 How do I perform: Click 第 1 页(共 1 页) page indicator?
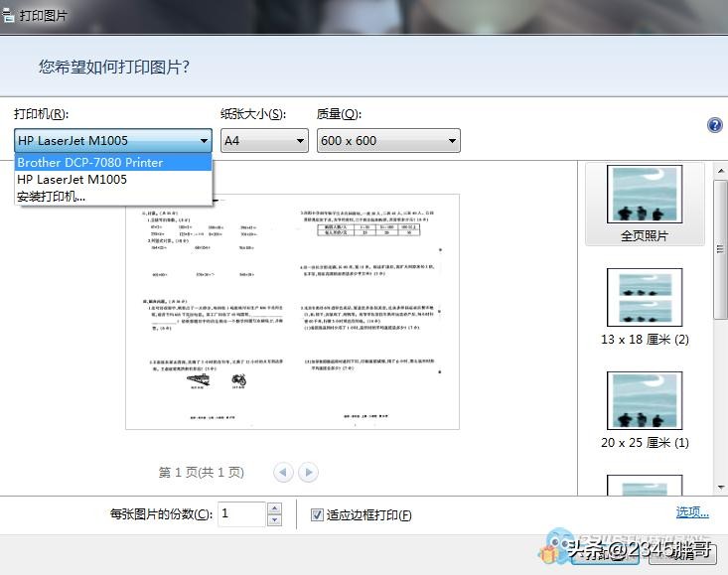(201, 473)
